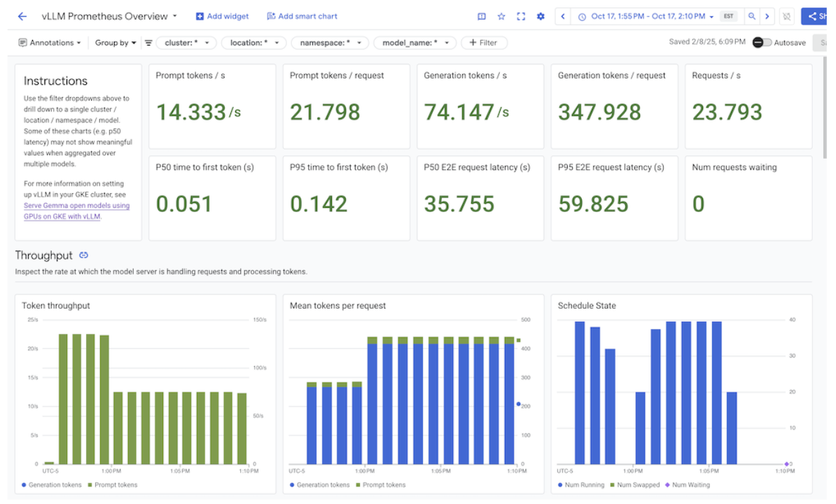
Task: Click the Add widget button
Action: 222,15
